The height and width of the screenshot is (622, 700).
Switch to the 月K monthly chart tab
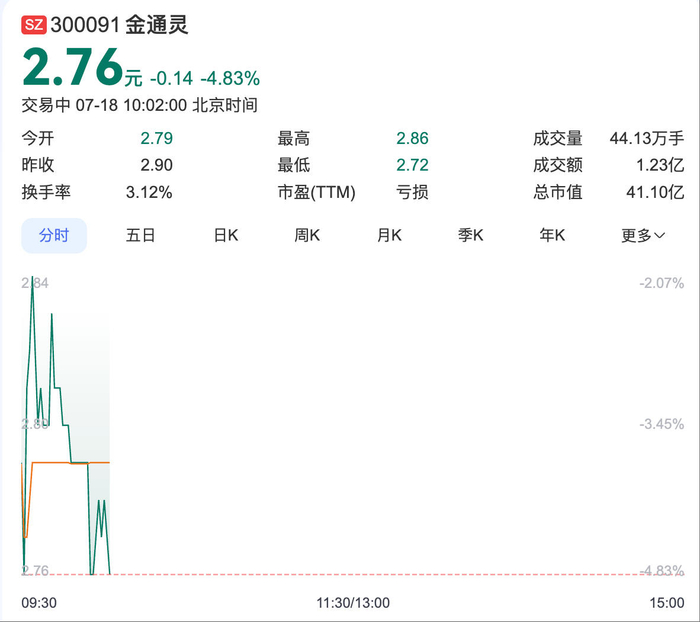click(389, 235)
